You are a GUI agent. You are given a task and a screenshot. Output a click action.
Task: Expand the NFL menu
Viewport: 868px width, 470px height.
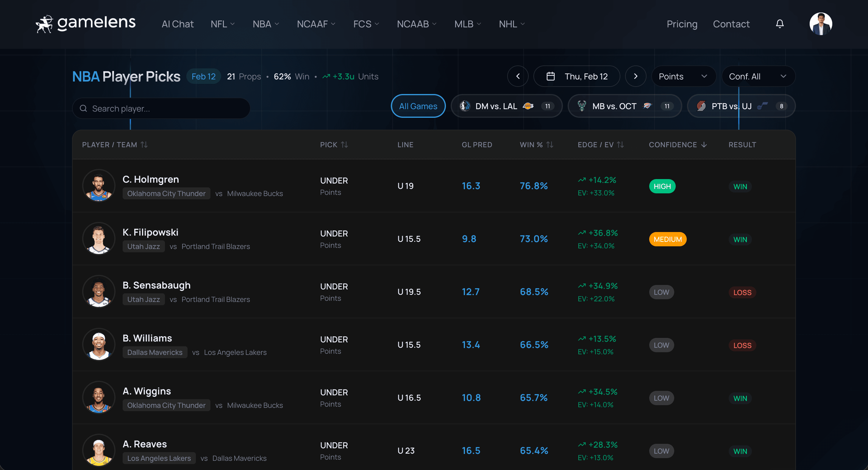click(223, 24)
